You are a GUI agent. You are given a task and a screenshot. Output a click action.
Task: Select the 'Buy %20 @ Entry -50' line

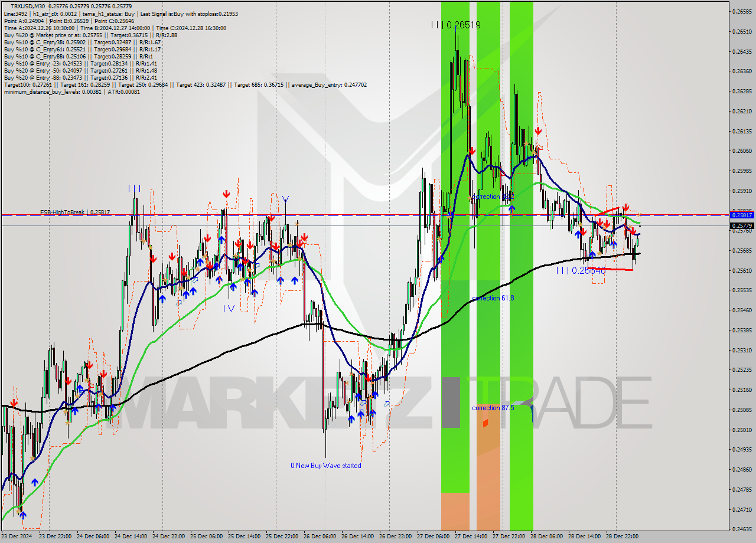click(x=80, y=70)
